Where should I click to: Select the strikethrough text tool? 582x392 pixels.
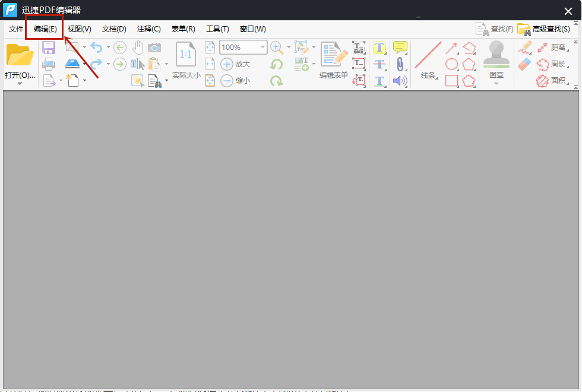tap(379, 64)
